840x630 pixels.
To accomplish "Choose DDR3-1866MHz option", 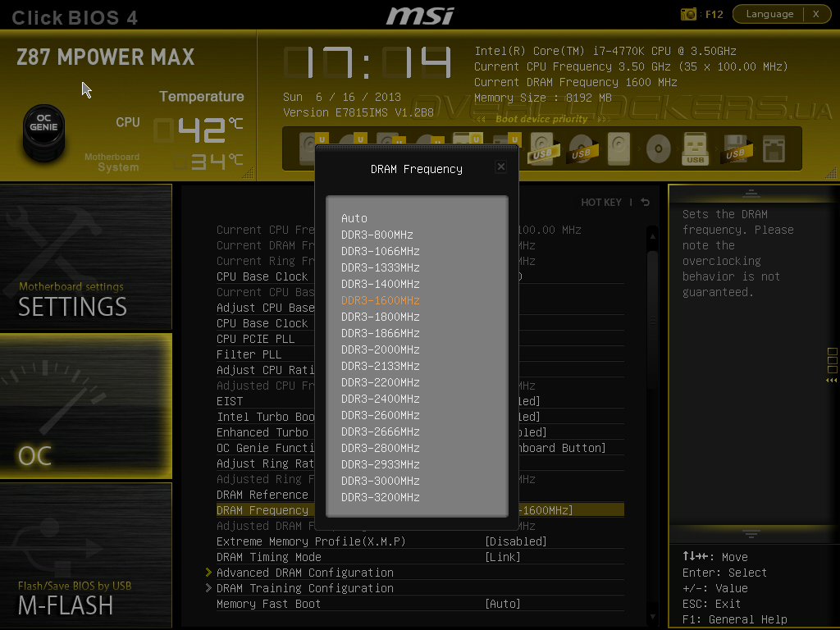I will (x=381, y=333).
